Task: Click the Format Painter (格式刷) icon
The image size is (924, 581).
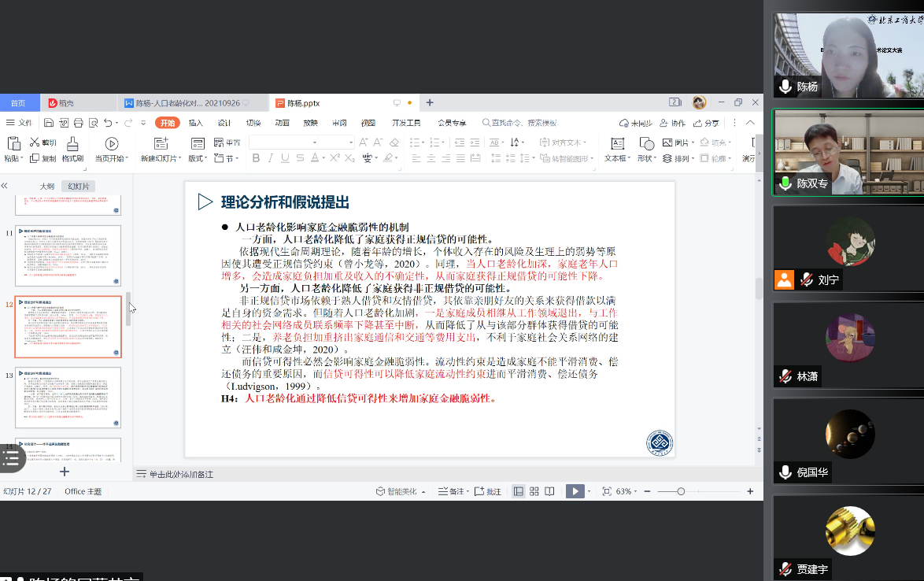Action: coord(72,143)
